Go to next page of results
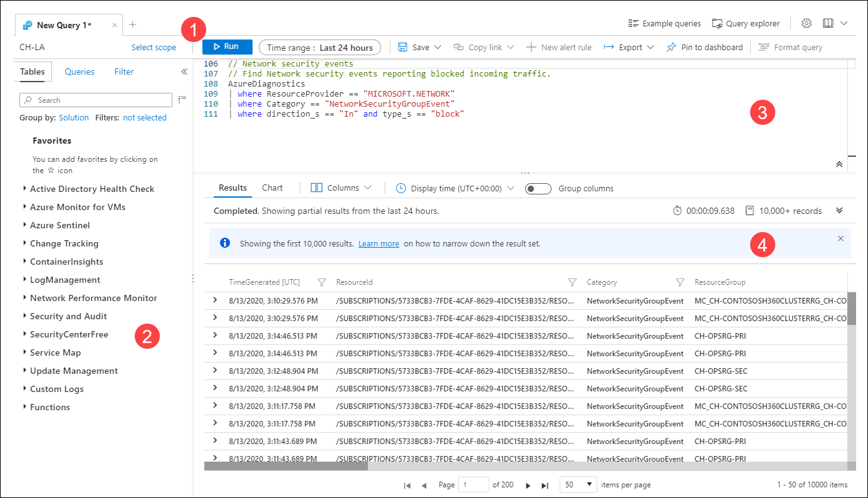Image resolution: width=868 pixels, height=498 pixels. 528,485
